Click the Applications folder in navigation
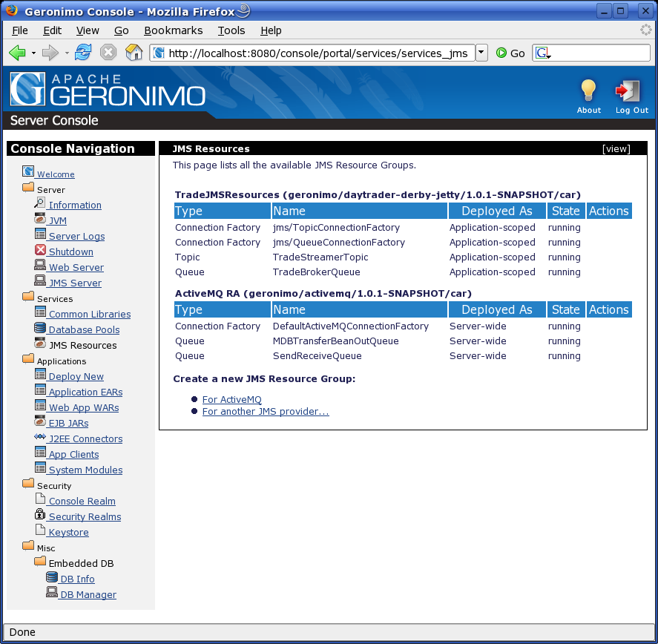The width and height of the screenshot is (658, 644). tap(28, 358)
